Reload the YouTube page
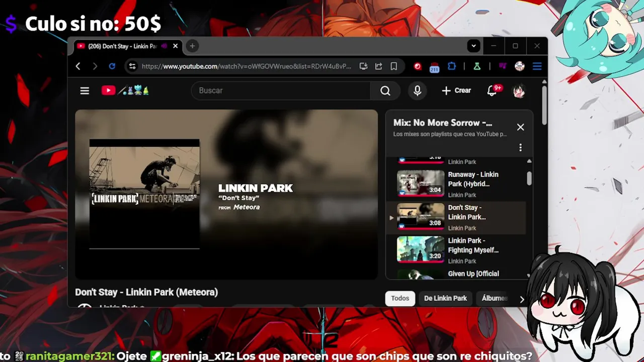Viewport: 644px width, 362px height. coord(112,66)
